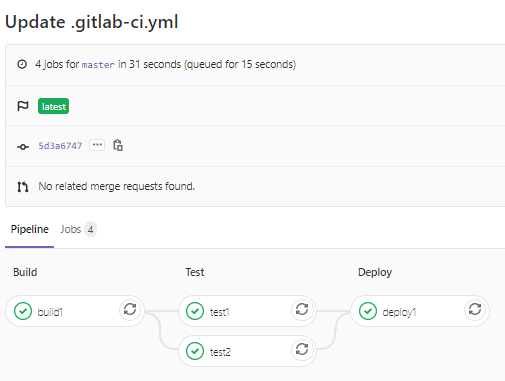Click the deploy1 passed status icon
Screen dimensions: 505x381
[x=368, y=311]
